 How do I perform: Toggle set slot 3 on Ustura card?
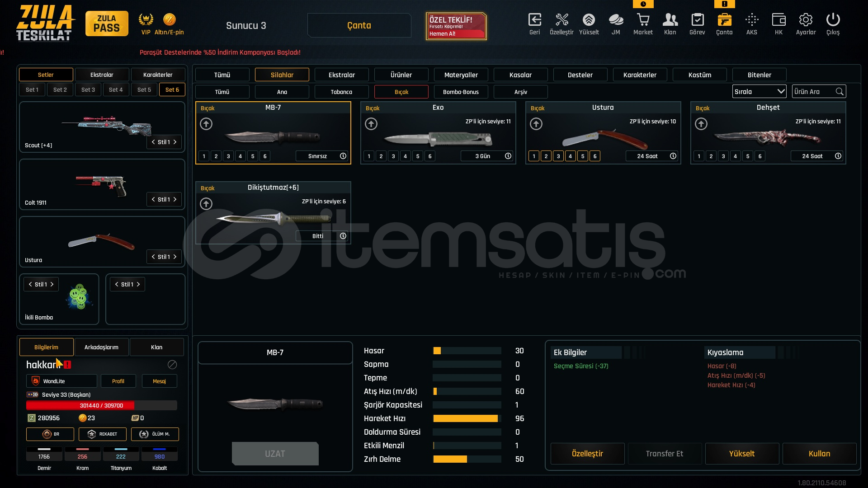click(x=558, y=156)
